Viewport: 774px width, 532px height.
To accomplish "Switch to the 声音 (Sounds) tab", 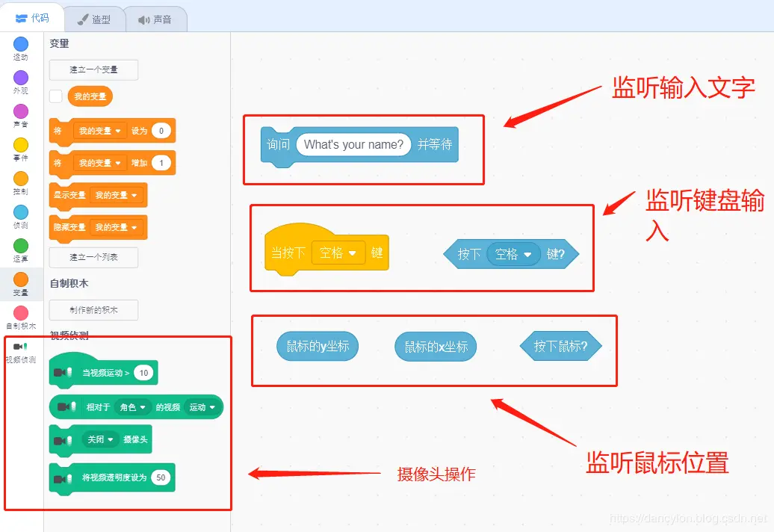I will pyautogui.click(x=157, y=18).
